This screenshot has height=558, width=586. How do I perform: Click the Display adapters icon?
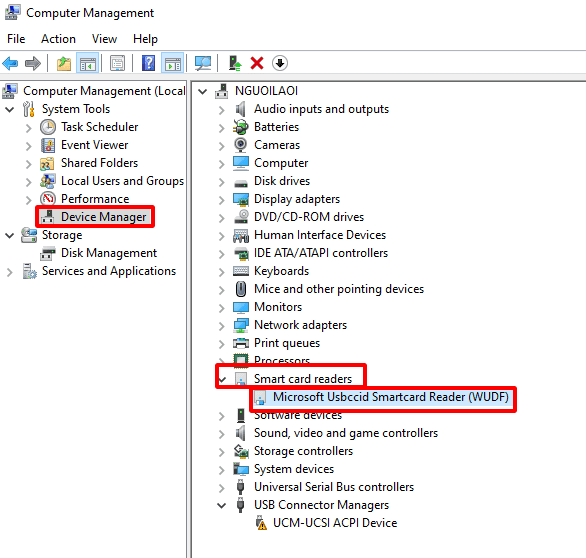pos(241,199)
